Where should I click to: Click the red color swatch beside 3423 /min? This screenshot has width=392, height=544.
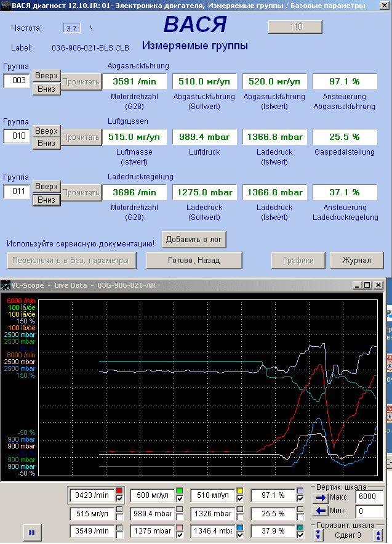pyautogui.click(x=119, y=491)
